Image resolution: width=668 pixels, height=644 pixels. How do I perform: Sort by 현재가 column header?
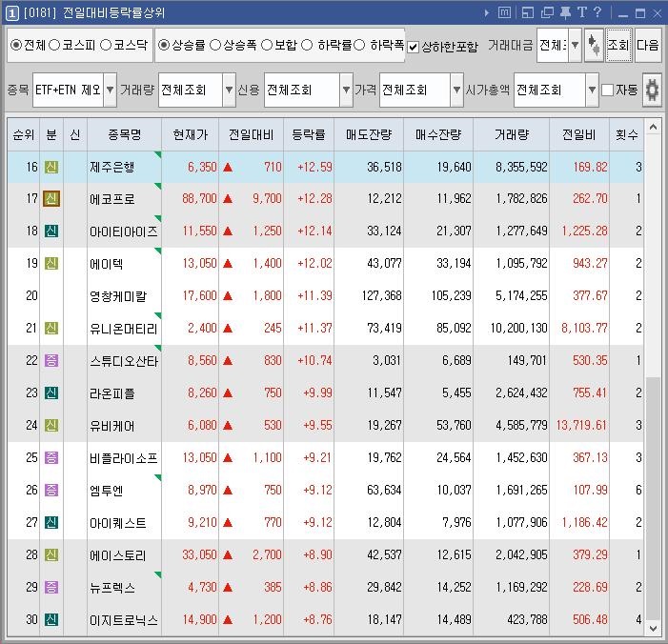190,134
